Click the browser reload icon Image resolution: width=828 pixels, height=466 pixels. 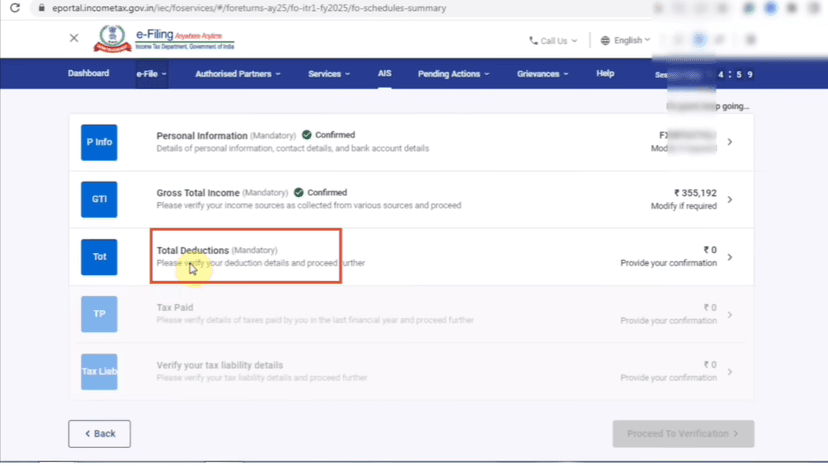pyautogui.click(x=14, y=8)
